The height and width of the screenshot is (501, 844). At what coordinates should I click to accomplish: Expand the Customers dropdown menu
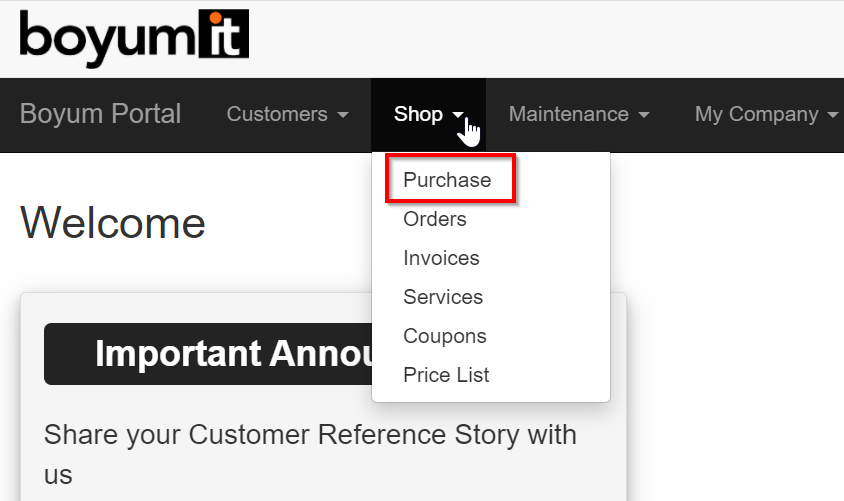287,114
